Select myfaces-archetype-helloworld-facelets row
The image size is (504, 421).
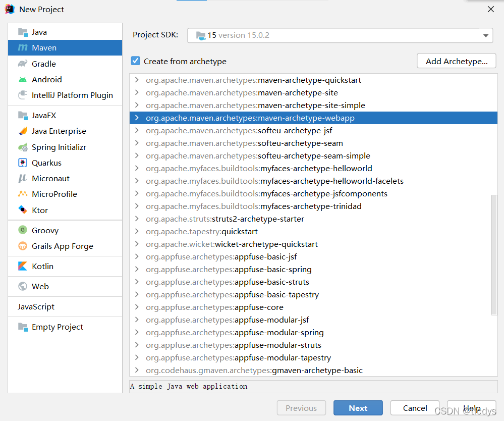[313, 181]
